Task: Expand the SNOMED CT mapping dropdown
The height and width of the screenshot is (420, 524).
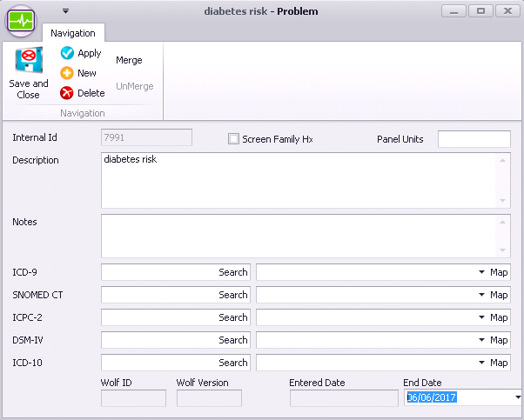Action: click(x=481, y=295)
